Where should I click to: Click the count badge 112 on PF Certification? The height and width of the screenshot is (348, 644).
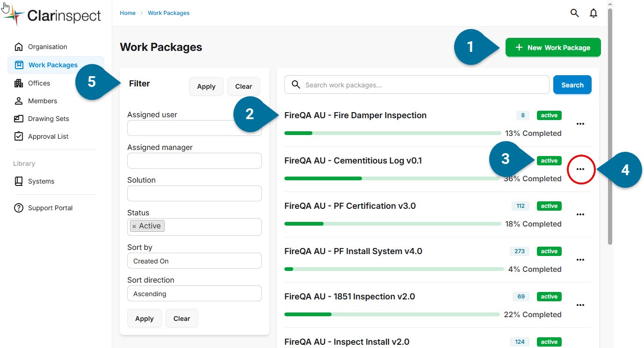(521, 206)
